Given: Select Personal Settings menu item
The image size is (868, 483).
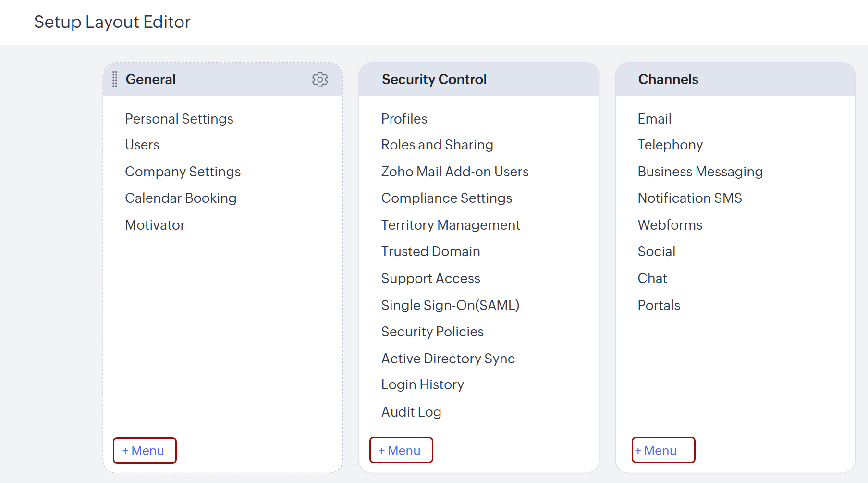Looking at the screenshot, I should click(179, 119).
